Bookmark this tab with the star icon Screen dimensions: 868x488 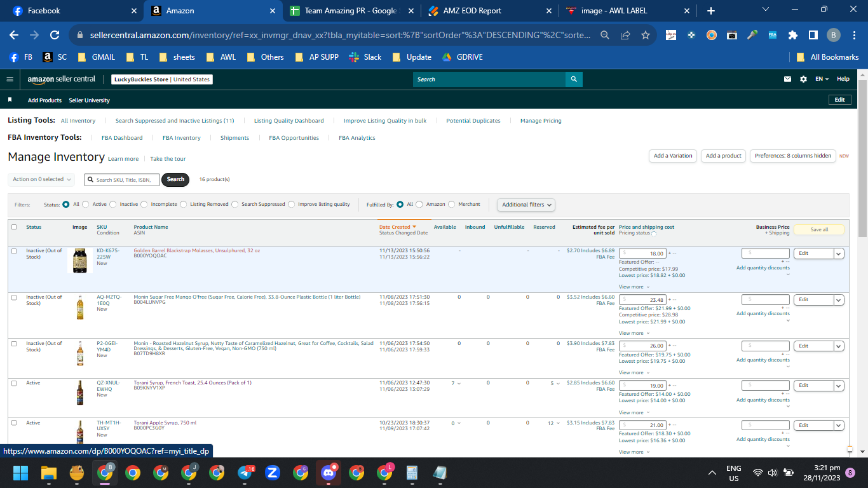tap(646, 35)
